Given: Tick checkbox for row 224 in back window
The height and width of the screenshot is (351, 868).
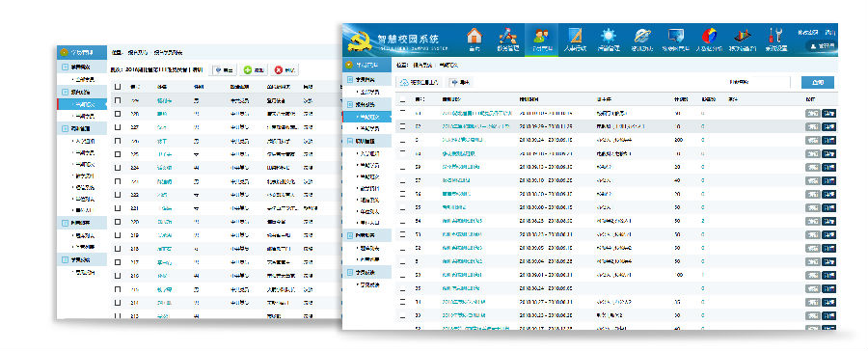Looking at the screenshot, I should pyautogui.click(x=118, y=168).
